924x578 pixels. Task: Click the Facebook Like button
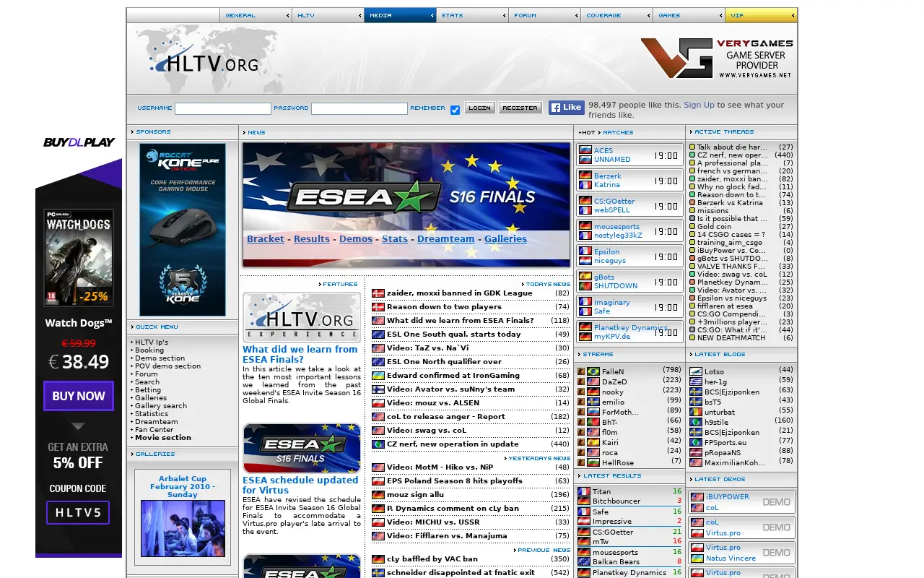pyautogui.click(x=566, y=108)
